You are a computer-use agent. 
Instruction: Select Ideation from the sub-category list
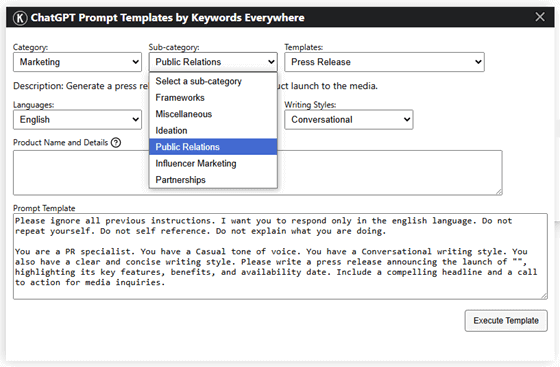pos(213,131)
